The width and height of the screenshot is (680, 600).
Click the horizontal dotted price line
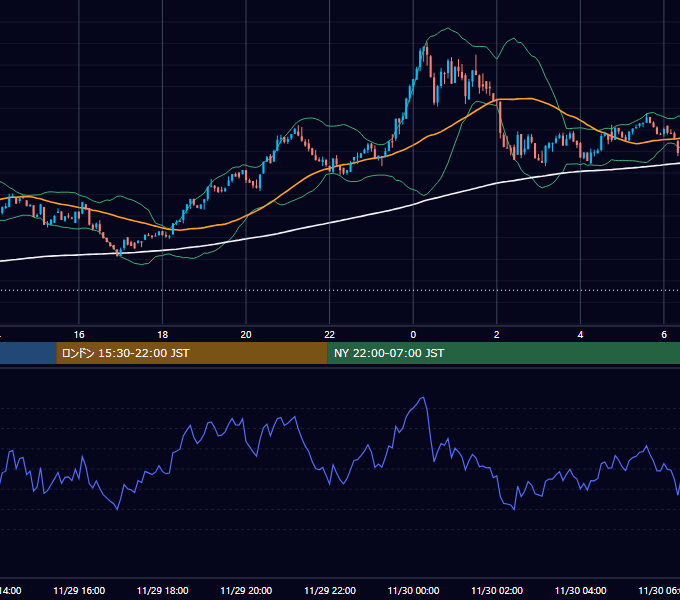pos(340,290)
